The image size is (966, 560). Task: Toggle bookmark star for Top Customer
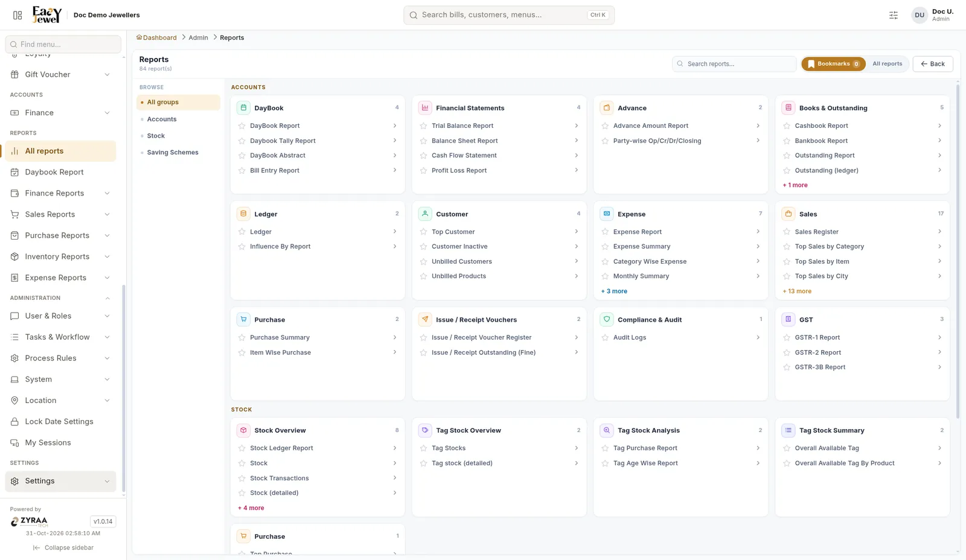(x=423, y=232)
